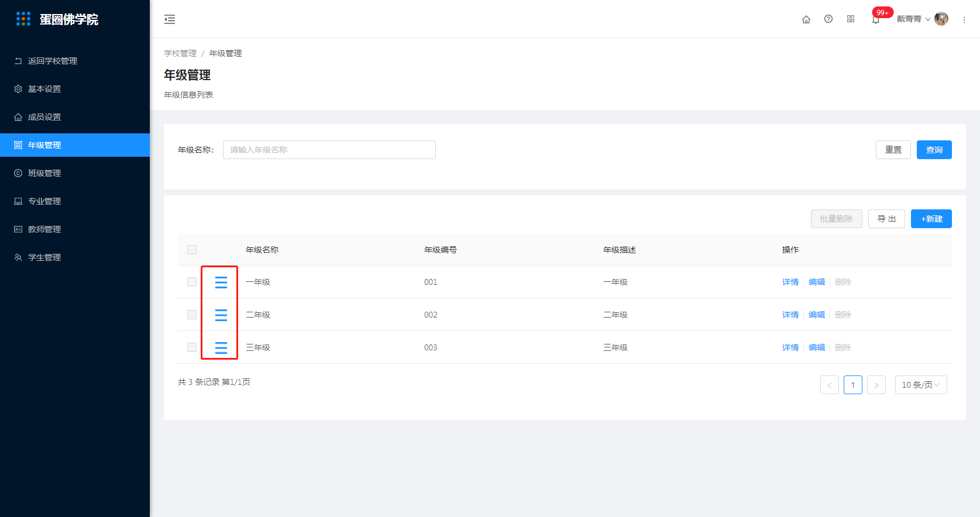Check the checkbox for 一年级 row
The image size is (980, 517).
point(192,282)
